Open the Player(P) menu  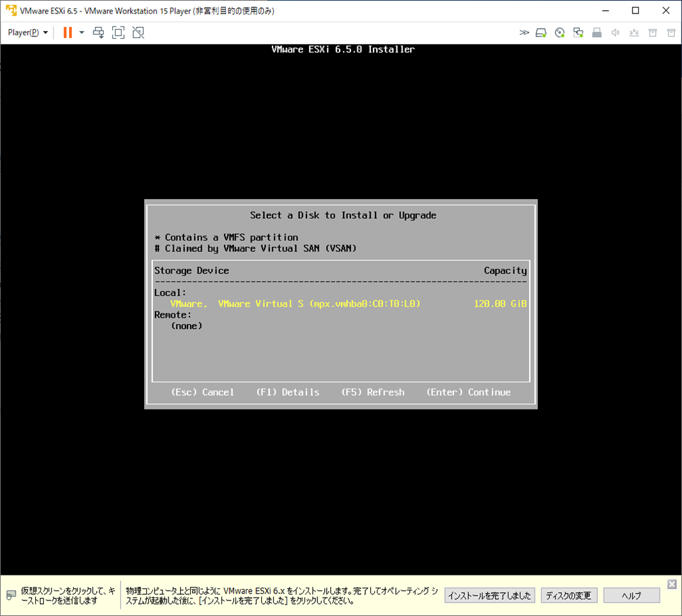pos(27,32)
